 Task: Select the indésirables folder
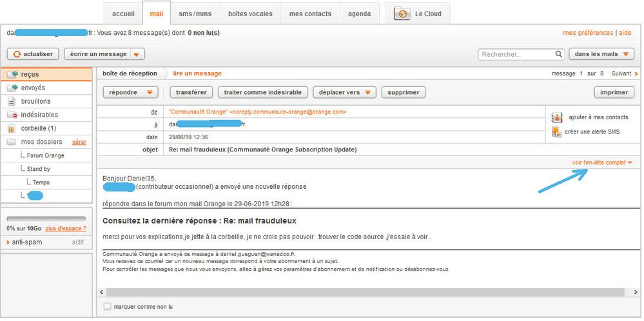pos(46,115)
